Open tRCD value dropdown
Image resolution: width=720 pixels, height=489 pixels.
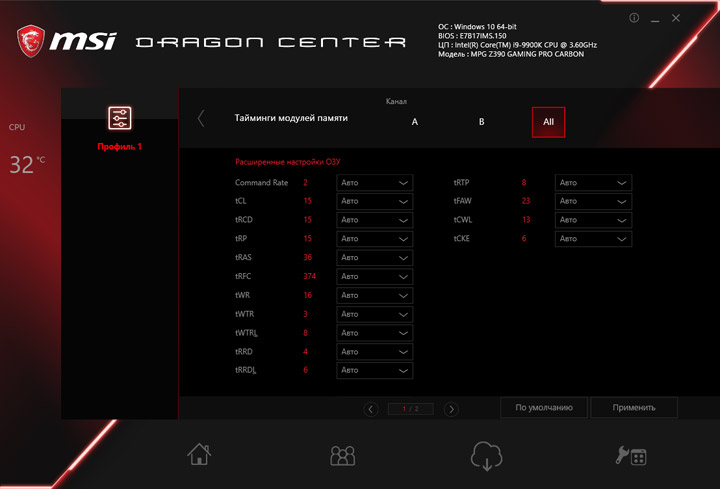coord(375,220)
